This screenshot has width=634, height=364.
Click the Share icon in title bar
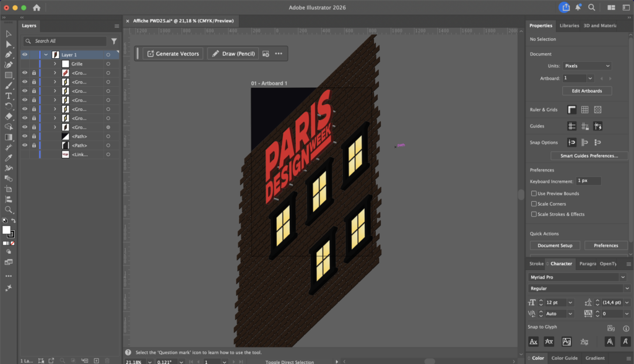[565, 7]
